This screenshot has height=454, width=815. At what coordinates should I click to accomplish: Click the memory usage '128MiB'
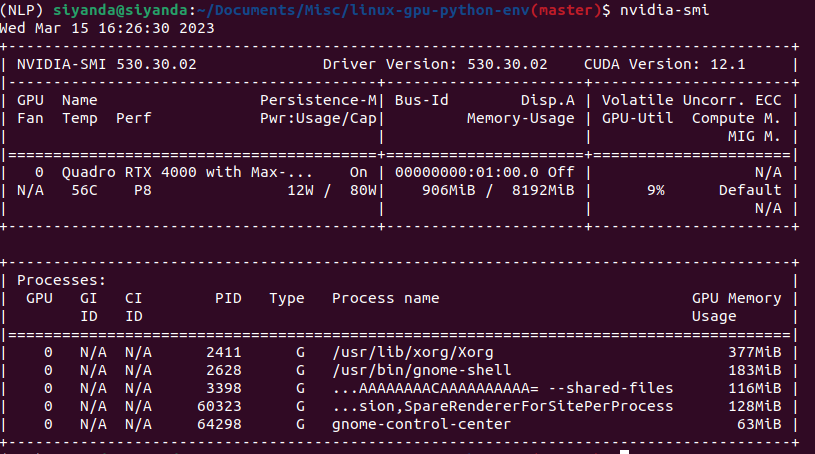pyautogui.click(x=755, y=406)
